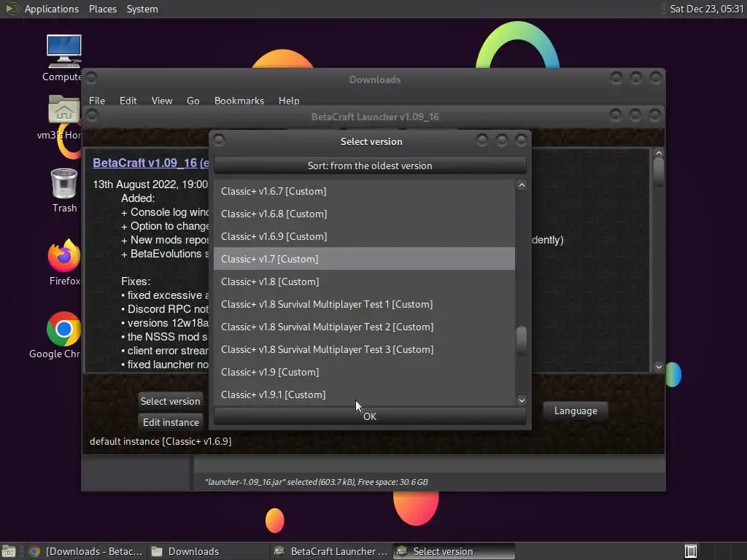Switch to Select version taskbar entry

tap(452, 551)
